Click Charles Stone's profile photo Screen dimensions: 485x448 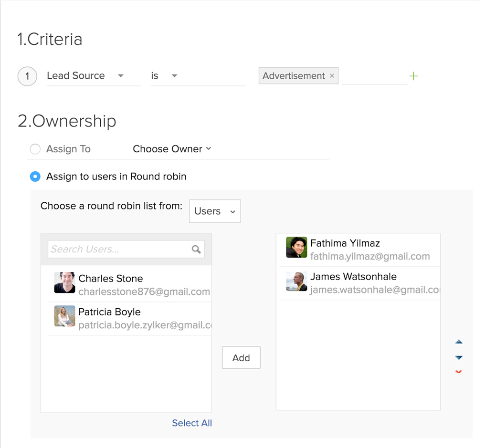(x=64, y=282)
